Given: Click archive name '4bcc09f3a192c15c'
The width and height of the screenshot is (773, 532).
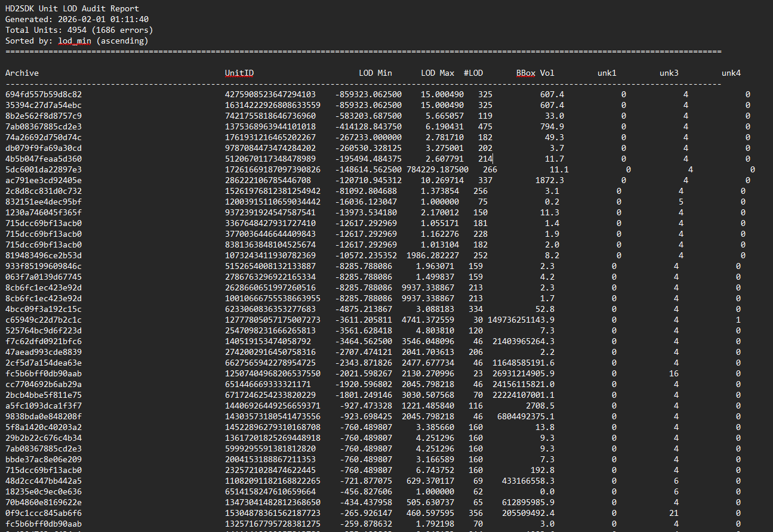Looking at the screenshot, I should click(x=44, y=310).
